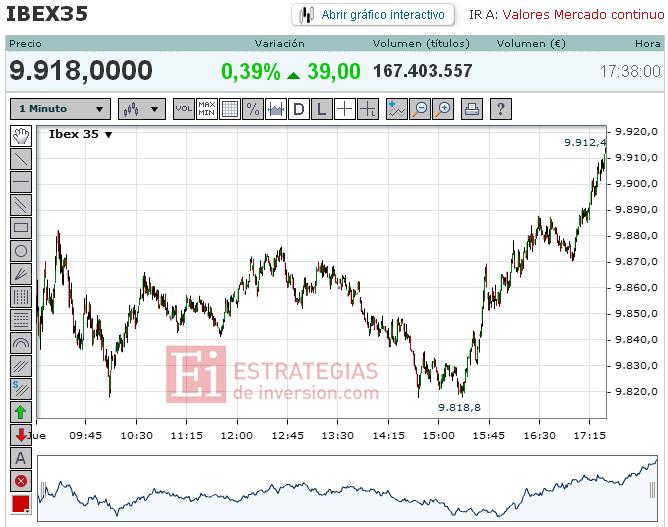Click the 9.912,4 high price label
668x527 pixels.
click(x=585, y=142)
